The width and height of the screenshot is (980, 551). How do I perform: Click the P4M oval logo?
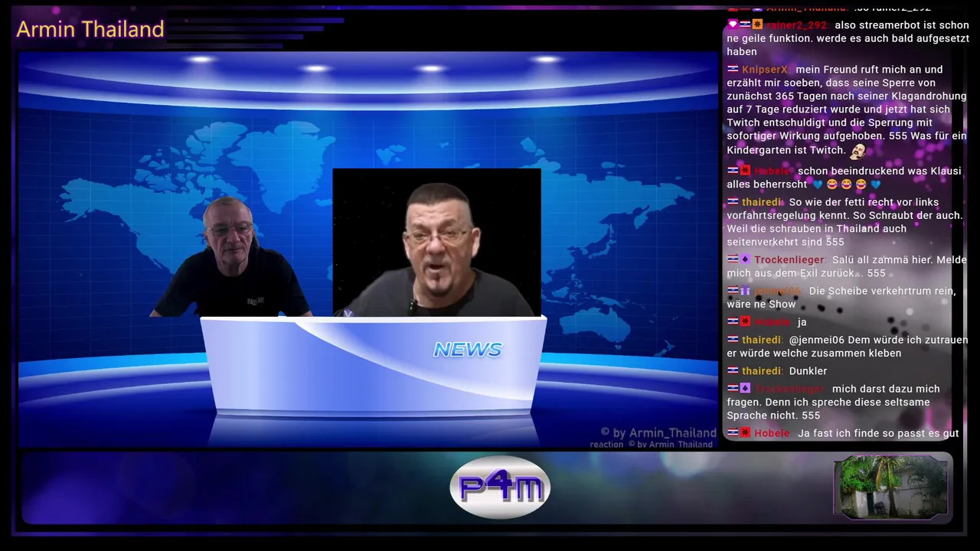pyautogui.click(x=500, y=487)
